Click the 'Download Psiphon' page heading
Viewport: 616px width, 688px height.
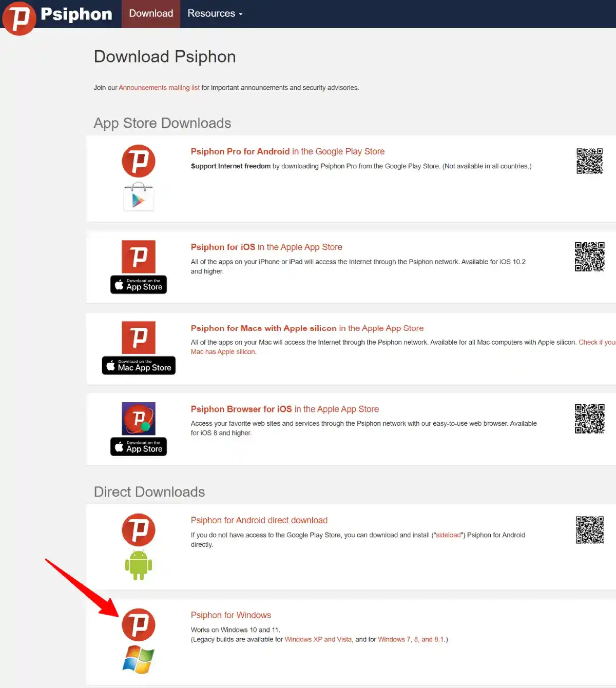165,56
